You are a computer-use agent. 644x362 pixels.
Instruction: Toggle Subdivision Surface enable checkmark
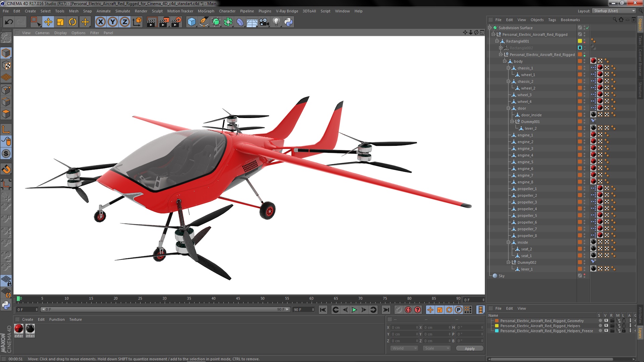point(587,28)
